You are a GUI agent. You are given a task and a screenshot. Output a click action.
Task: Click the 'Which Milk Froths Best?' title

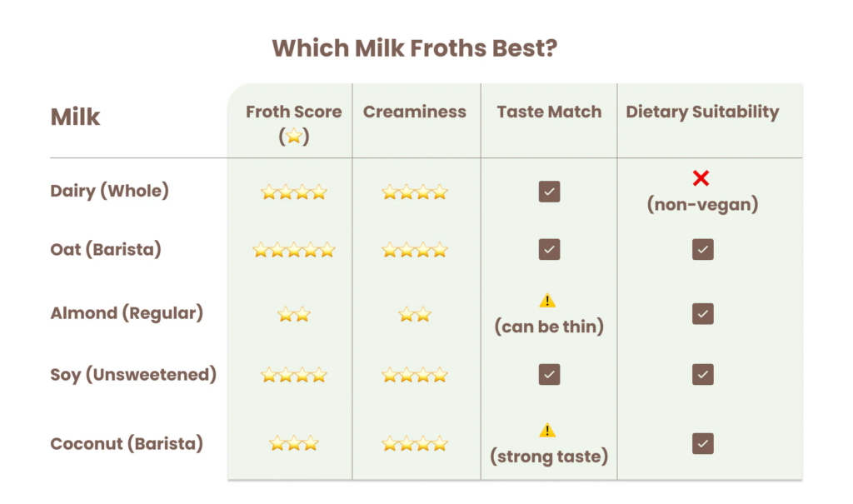coord(415,47)
